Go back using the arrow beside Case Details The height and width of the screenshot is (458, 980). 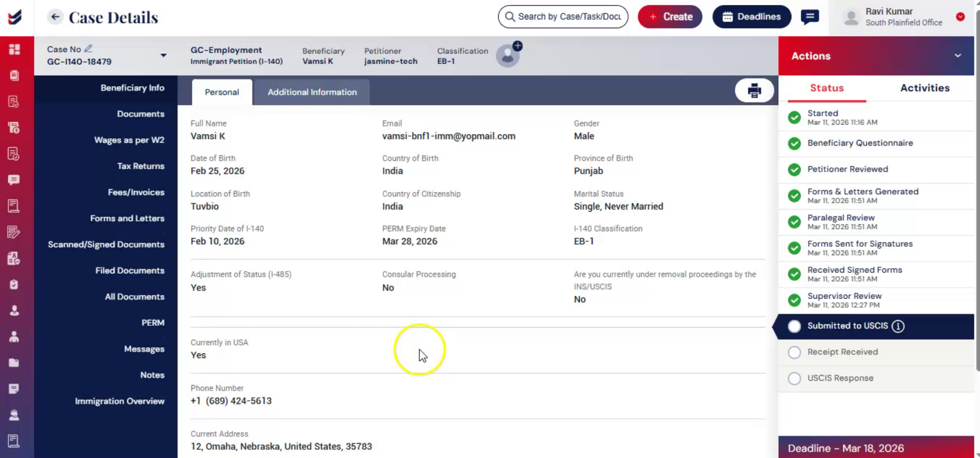click(x=55, y=17)
